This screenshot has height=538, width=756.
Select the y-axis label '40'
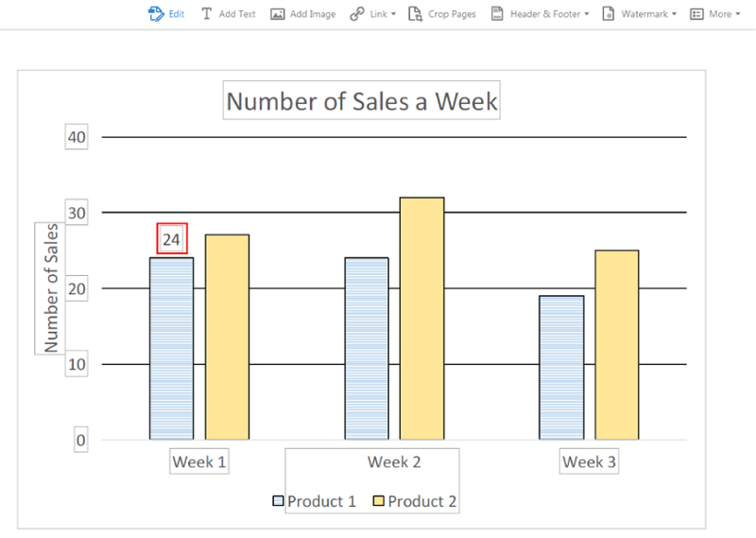coord(77,137)
